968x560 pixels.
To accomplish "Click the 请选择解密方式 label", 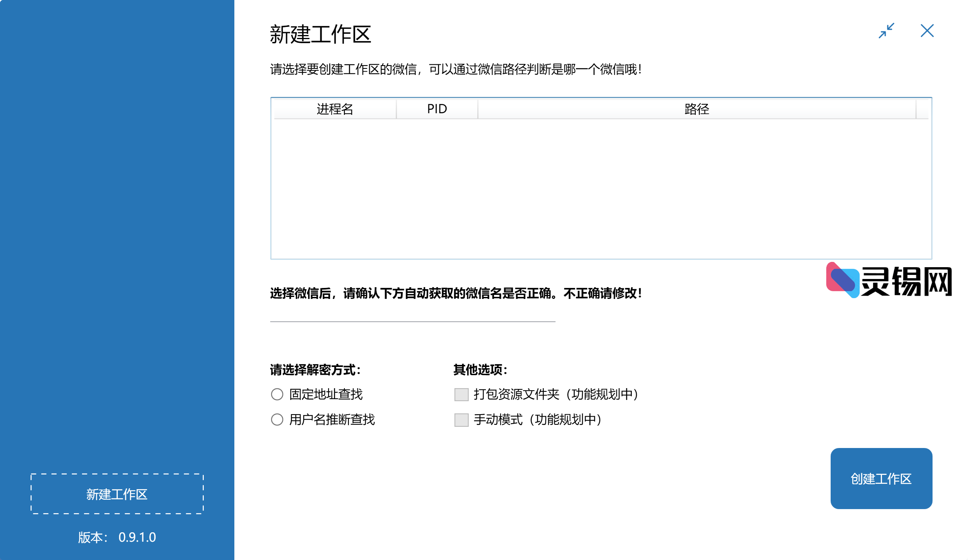I will tap(315, 370).
